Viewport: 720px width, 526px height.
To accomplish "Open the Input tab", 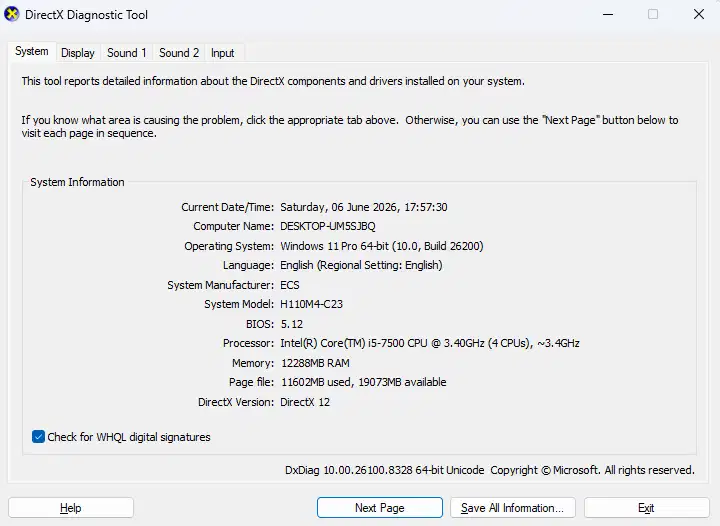I will point(223,53).
